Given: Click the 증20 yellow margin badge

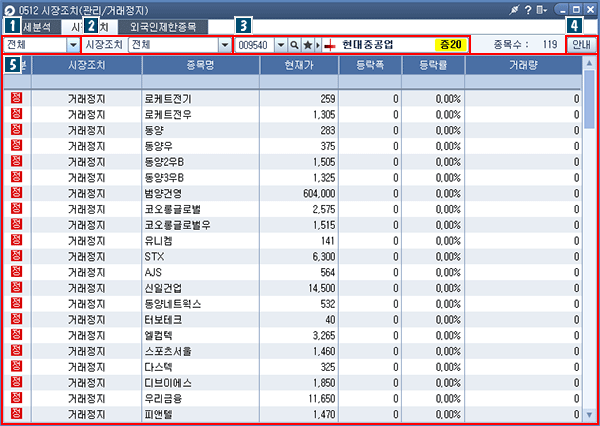Looking at the screenshot, I should tap(451, 45).
